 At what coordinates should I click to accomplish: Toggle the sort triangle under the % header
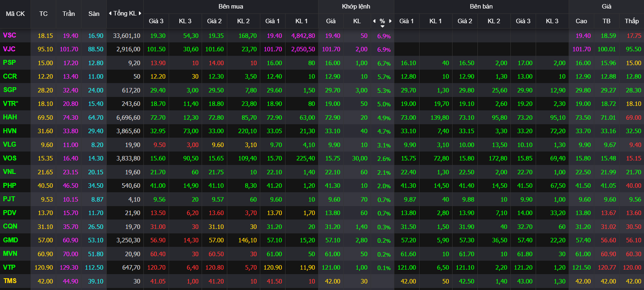pyautogui.click(x=382, y=26)
